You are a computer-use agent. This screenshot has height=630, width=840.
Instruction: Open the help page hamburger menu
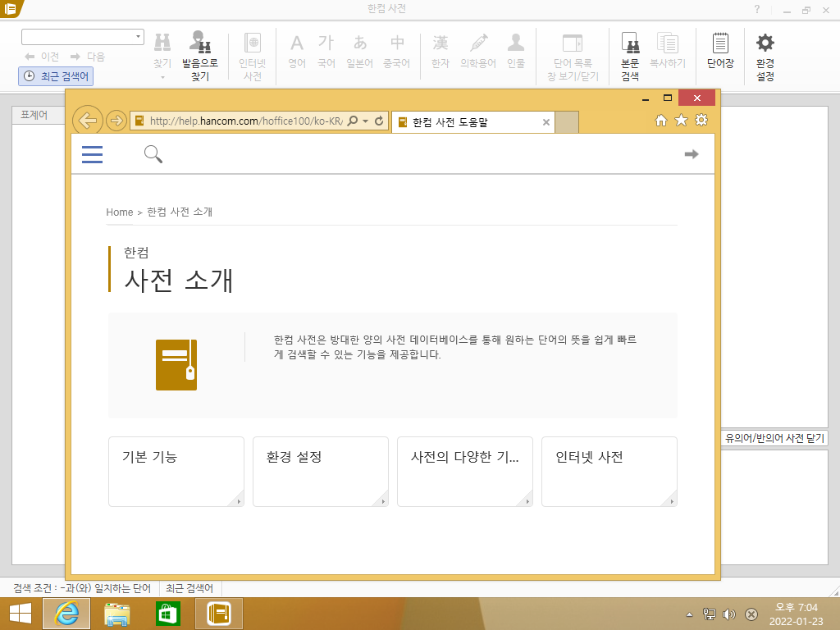click(x=92, y=154)
